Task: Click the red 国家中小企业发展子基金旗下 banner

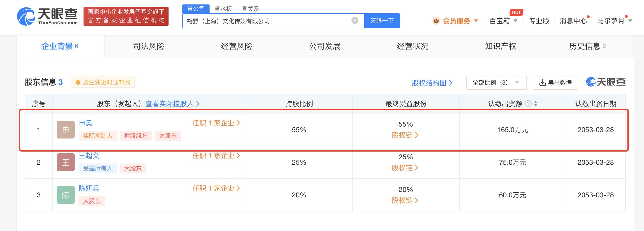Action: pyautogui.click(x=126, y=16)
